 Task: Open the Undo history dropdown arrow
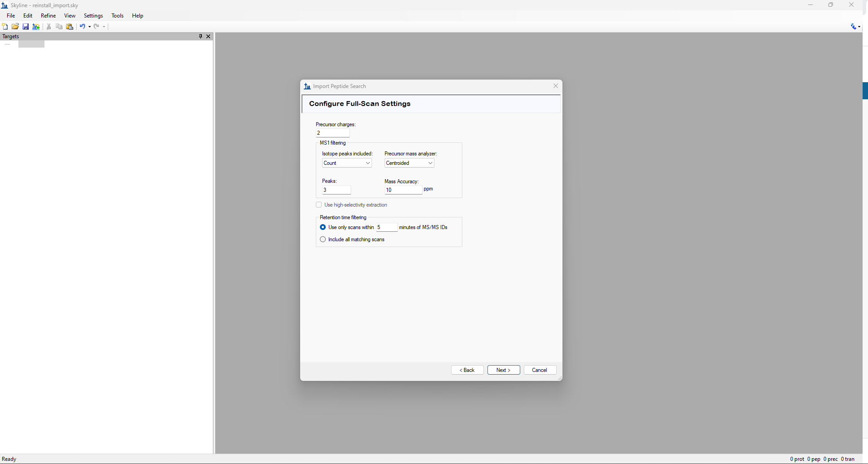click(90, 27)
